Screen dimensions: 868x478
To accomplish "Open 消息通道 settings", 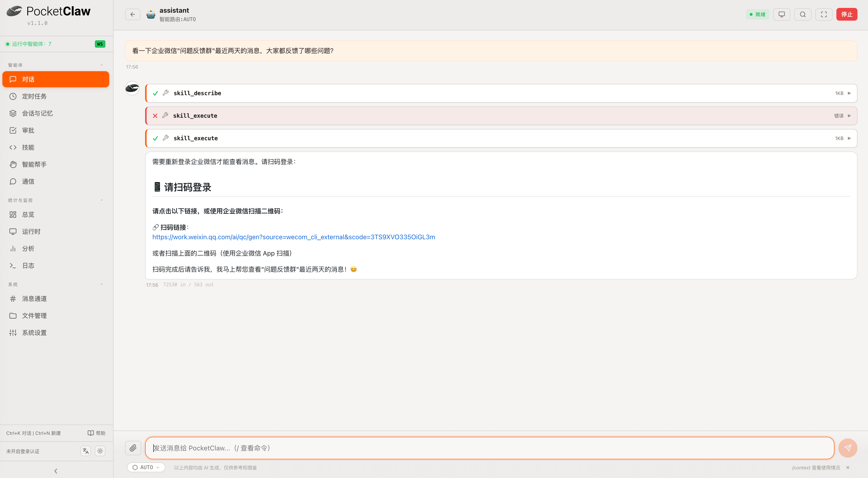I will tap(56, 298).
